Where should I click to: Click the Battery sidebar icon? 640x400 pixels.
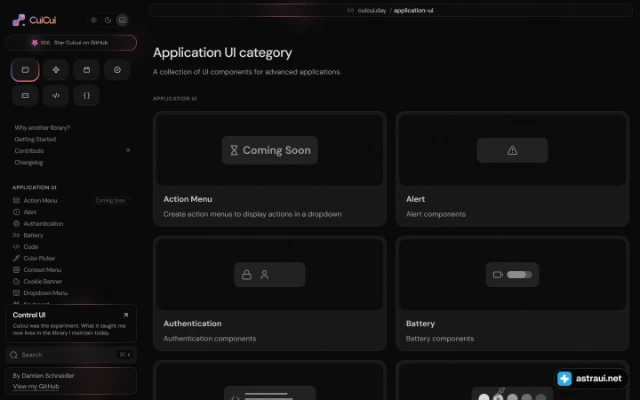coord(16,235)
